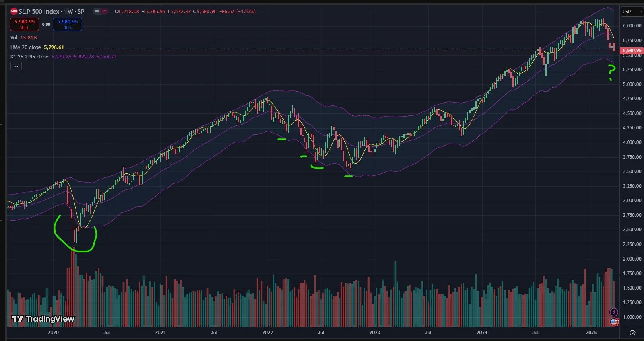Click the 2024 label on the time axis
The width and height of the screenshot is (644, 341).
click(x=482, y=332)
